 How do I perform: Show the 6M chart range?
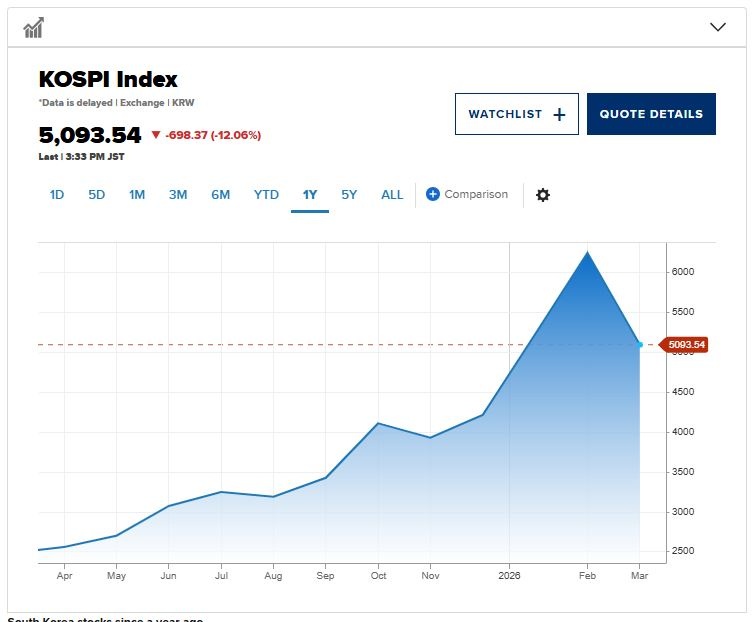click(x=220, y=195)
